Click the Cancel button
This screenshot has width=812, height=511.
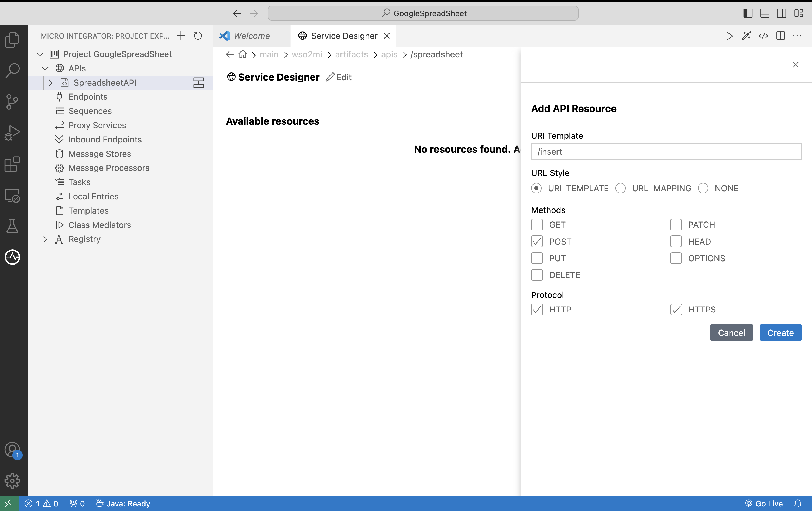pyautogui.click(x=732, y=332)
